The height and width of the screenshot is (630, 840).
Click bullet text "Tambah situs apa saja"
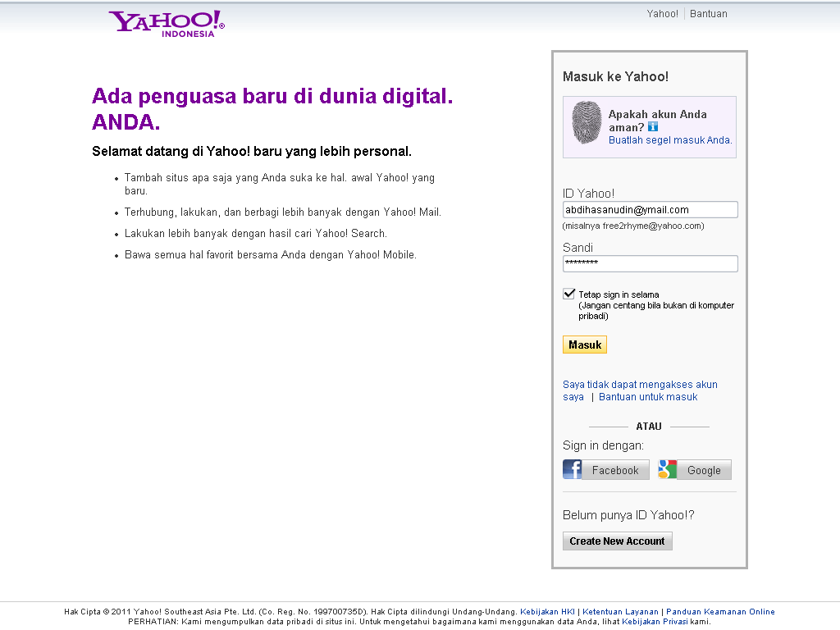point(280,185)
